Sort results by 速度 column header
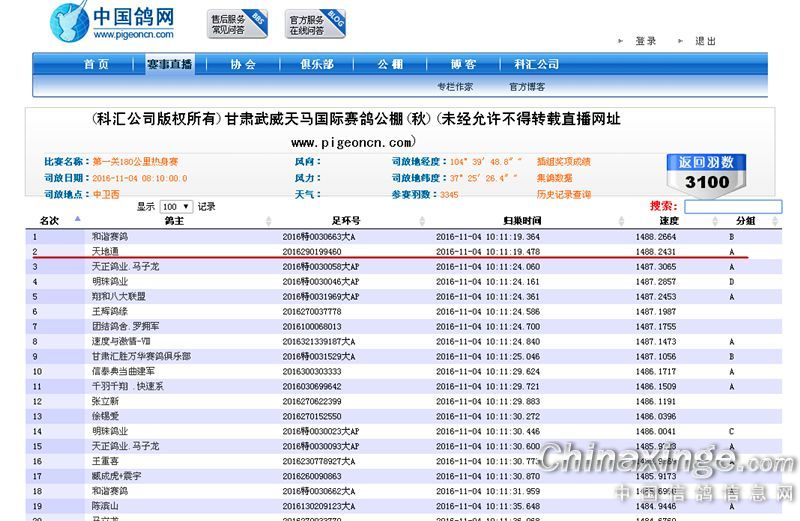The height and width of the screenshot is (521, 800). click(669, 220)
